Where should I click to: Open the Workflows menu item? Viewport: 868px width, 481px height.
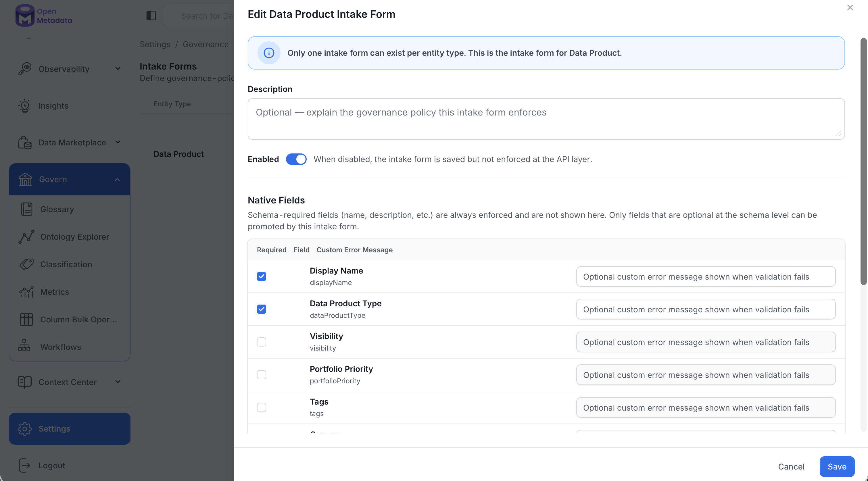click(70, 347)
